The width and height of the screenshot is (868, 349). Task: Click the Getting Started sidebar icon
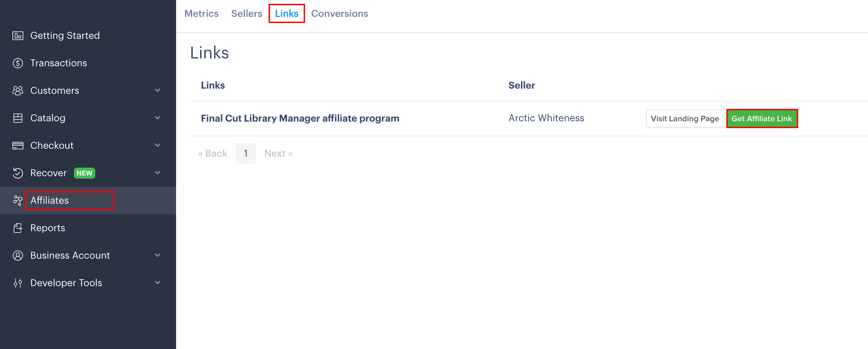[18, 36]
